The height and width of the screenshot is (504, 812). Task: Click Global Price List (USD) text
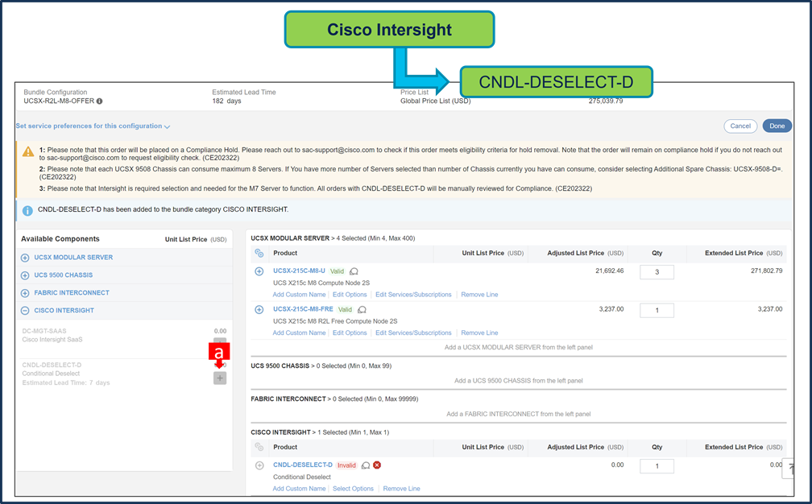pos(435,101)
